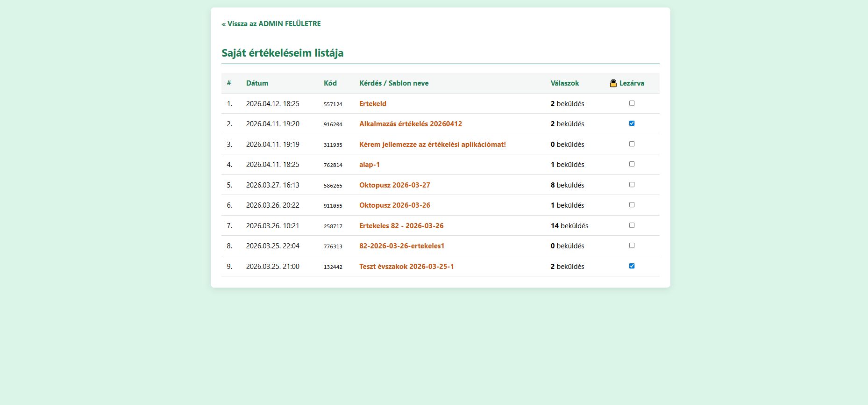Viewport: 868px width, 405px height.
Task: Open Oktopusz 2026-03-26 evaluation
Action: click(394, 205)
